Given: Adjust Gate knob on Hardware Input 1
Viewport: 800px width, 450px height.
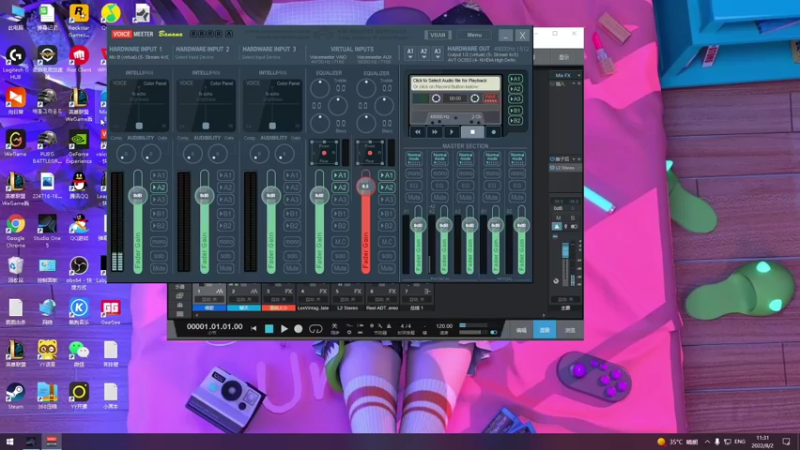Looking at the screenshot, I should (151, 154).
